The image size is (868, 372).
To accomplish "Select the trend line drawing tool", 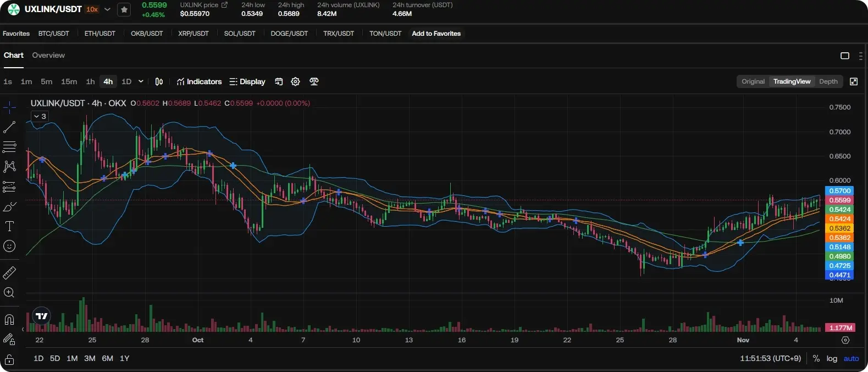I will [9, 127].
